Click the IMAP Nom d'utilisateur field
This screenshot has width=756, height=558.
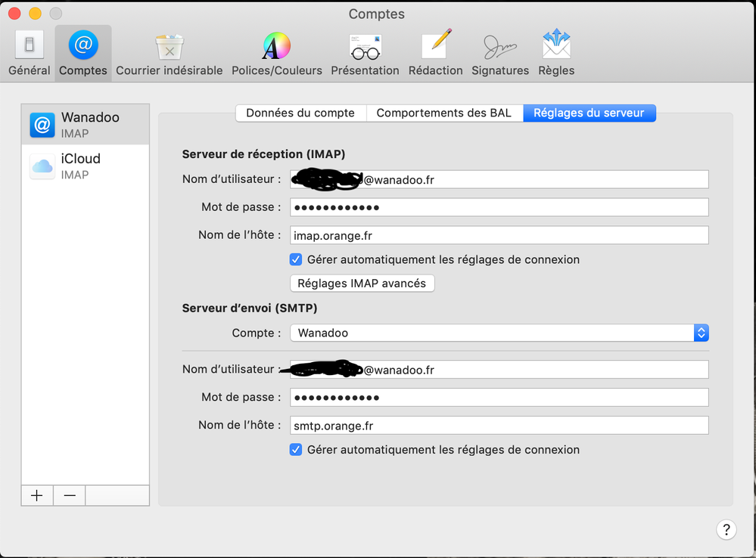499,179
